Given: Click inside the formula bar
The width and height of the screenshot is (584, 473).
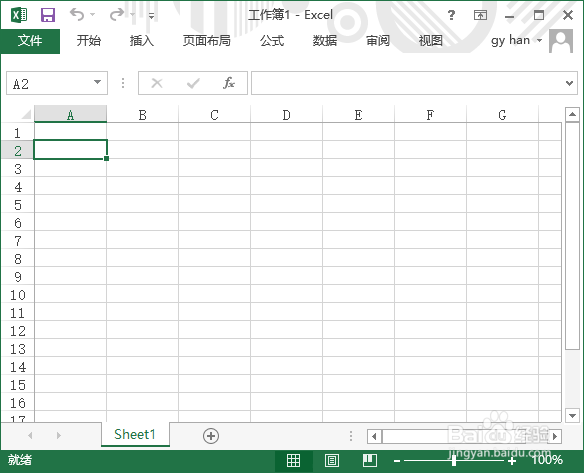Looking at the screenshot, I should tap(407, 83).
